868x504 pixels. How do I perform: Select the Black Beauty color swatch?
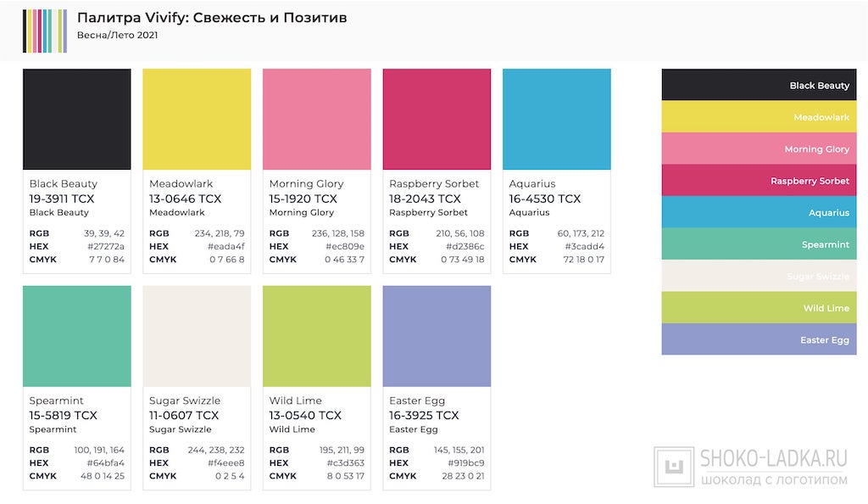[77, 120]
